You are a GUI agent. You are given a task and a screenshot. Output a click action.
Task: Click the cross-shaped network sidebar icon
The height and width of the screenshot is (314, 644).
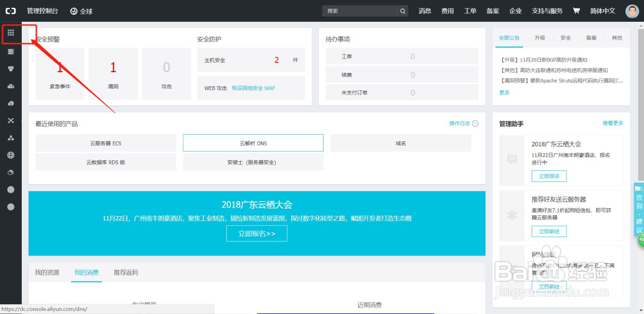11,121
